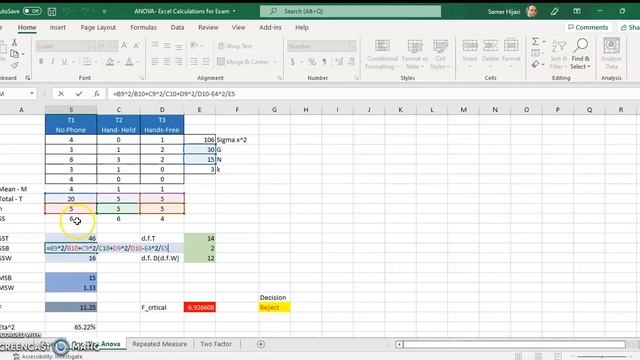The width and height of the screenshot is (640, 360).
Task: Click the Font Color icon
Action: pos(129,62)
